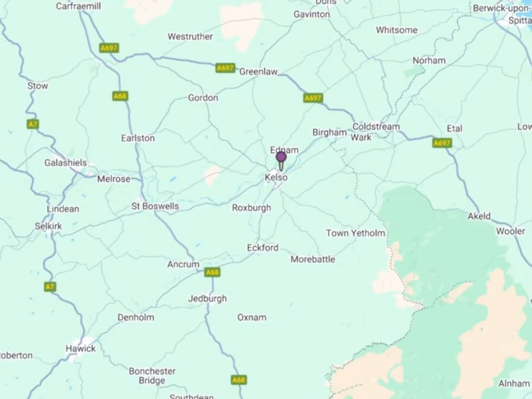Click the Melrose place label
The width and height of the screenshot is (532, 399).
[x=114, y=179]
